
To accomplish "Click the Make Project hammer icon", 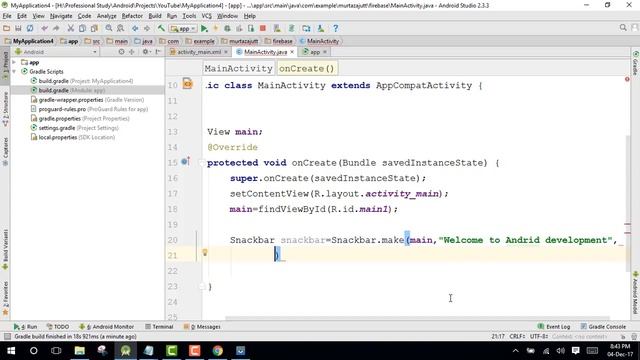I will pos(161,28).
